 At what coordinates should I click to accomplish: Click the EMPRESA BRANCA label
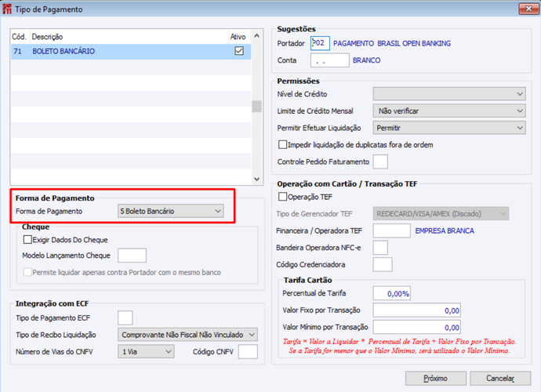click(x=445, y=230)
